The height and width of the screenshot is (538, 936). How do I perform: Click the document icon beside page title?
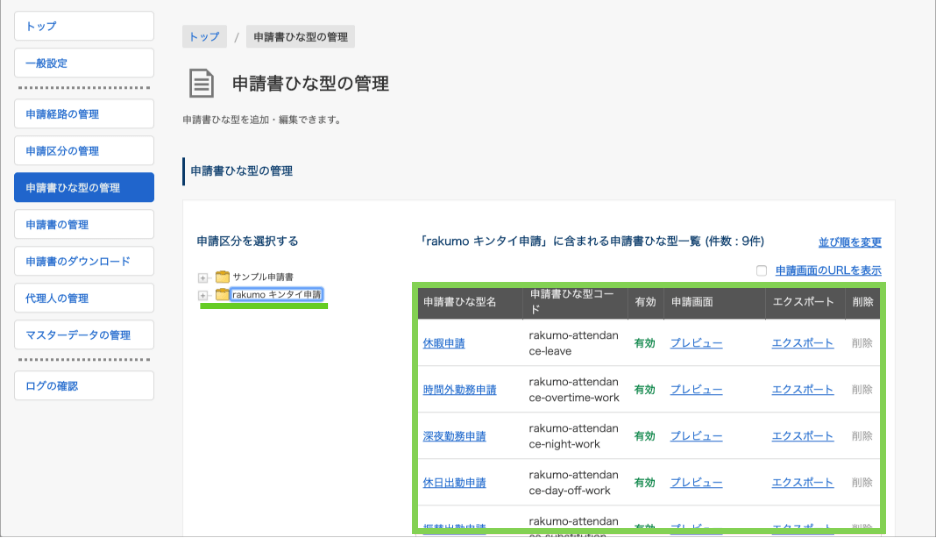(201, 84)
